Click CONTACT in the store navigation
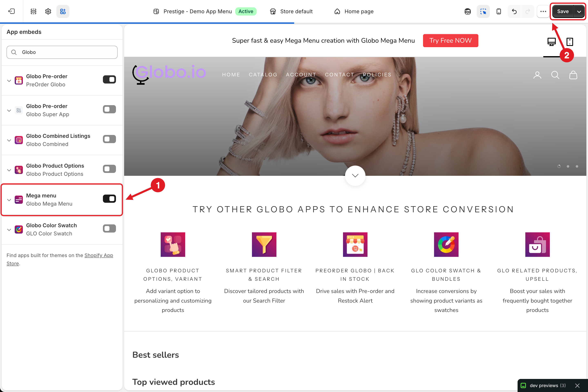Viewport: 588px width, 392px height. coord(340,75)
